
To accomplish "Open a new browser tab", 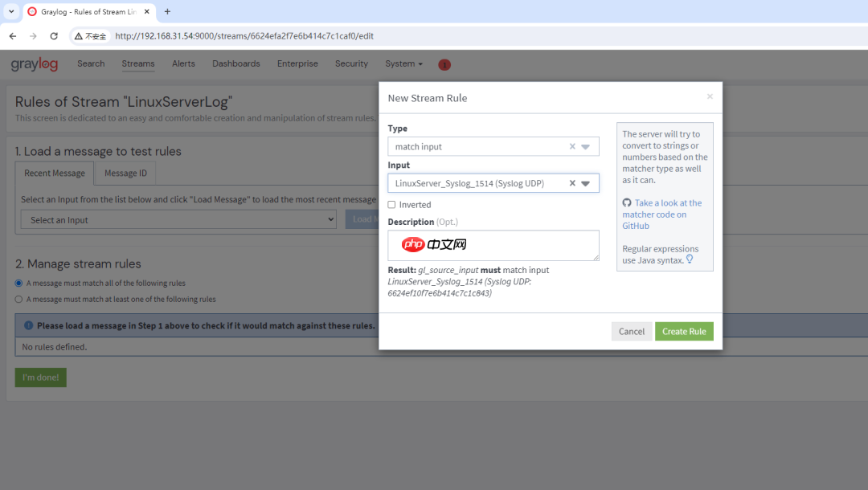I will [167, 11].
